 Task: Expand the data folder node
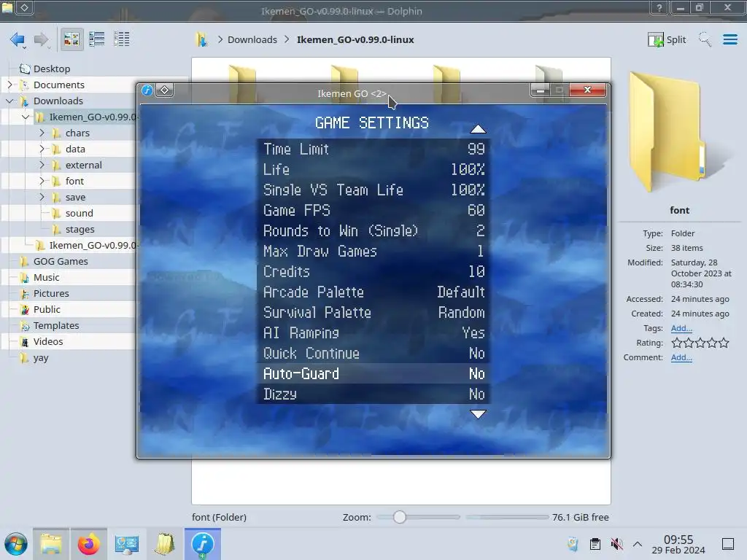coord(42,149)
